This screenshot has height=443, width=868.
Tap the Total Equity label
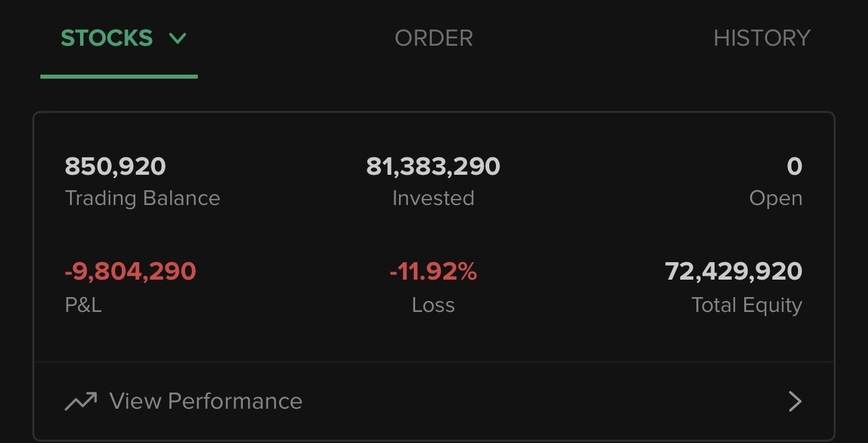[x=746, y=305]
